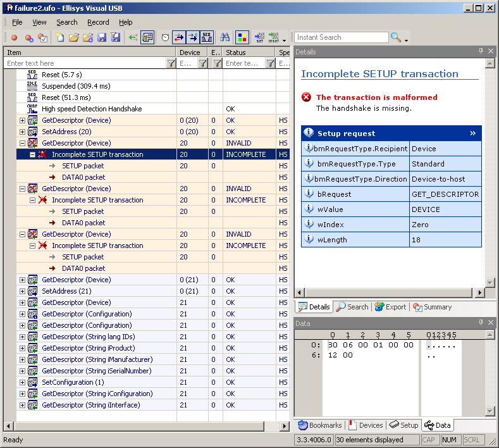Toggle the color squares highlighting button
Image resolution: width=499 pixels, height=448 pixels.
pos(242,37)
